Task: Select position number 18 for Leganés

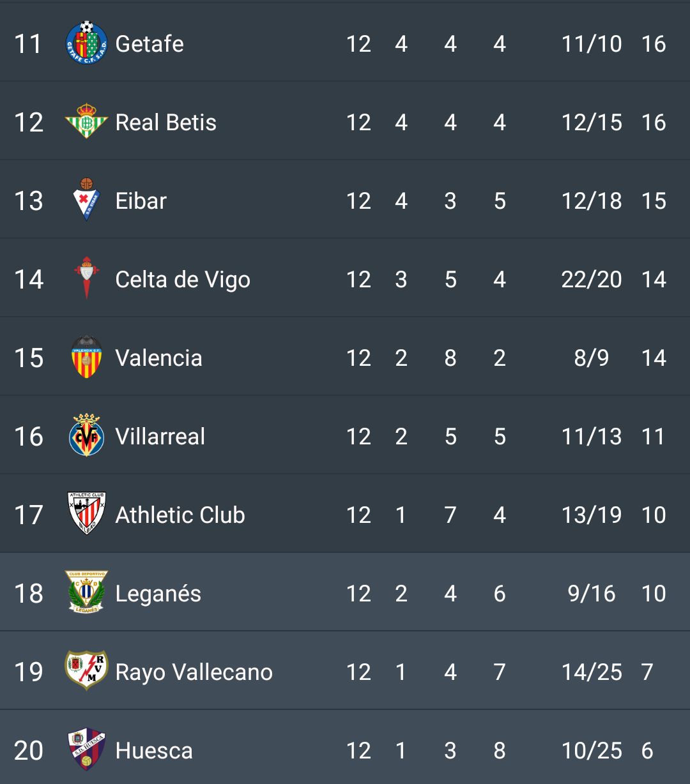Action: tap(29, 594)
